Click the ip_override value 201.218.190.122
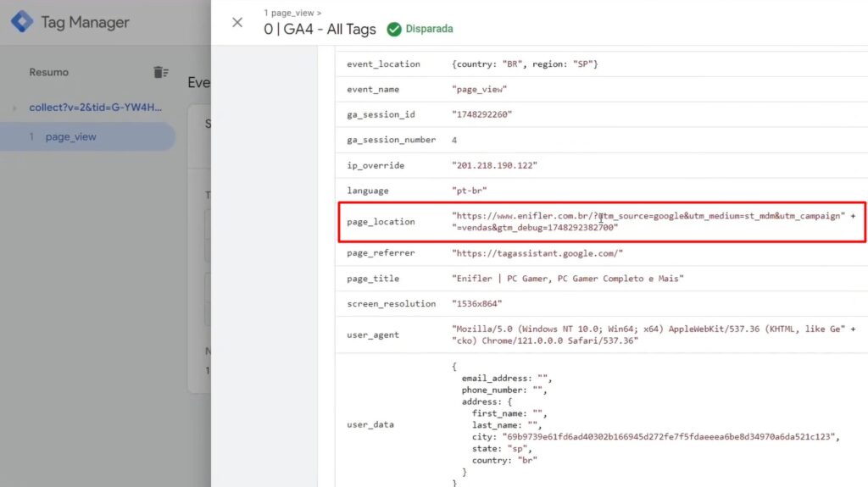This screenshot has width=868, height=487. [x=495, y=165]
